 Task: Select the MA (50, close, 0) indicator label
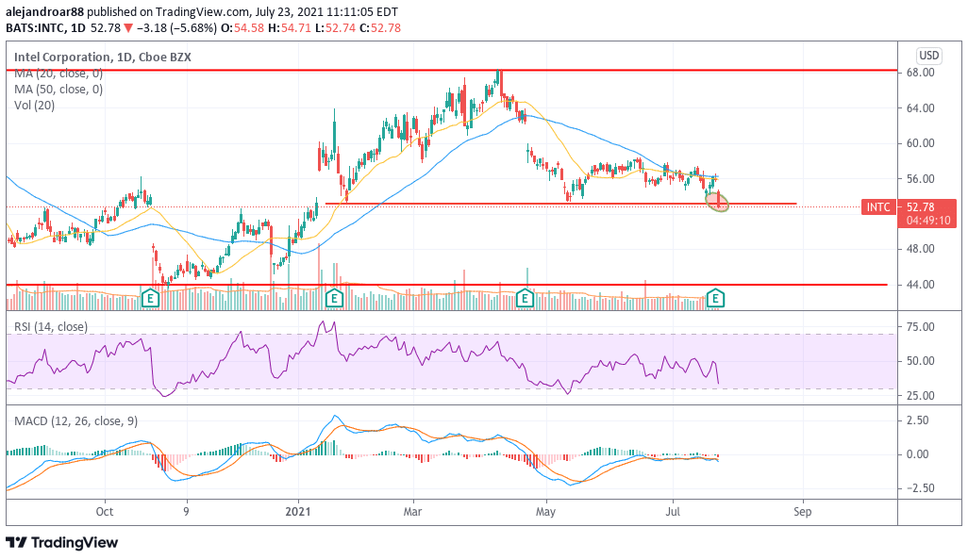point(58,90)
